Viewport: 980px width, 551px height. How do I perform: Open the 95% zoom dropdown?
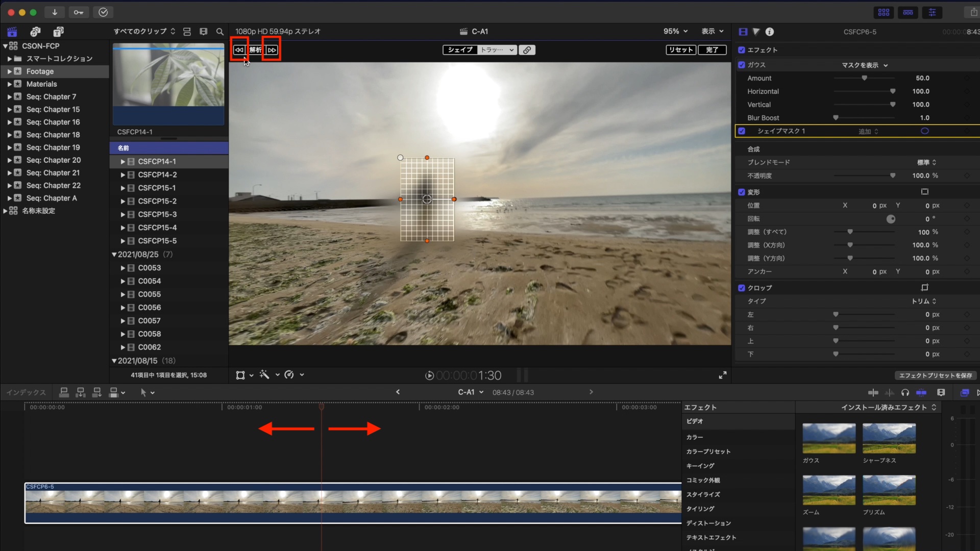tap(675, 31)
